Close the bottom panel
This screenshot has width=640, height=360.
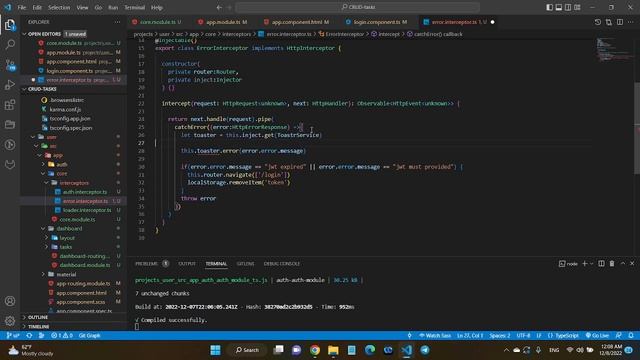pyautogui.click(x=632, y=264)
